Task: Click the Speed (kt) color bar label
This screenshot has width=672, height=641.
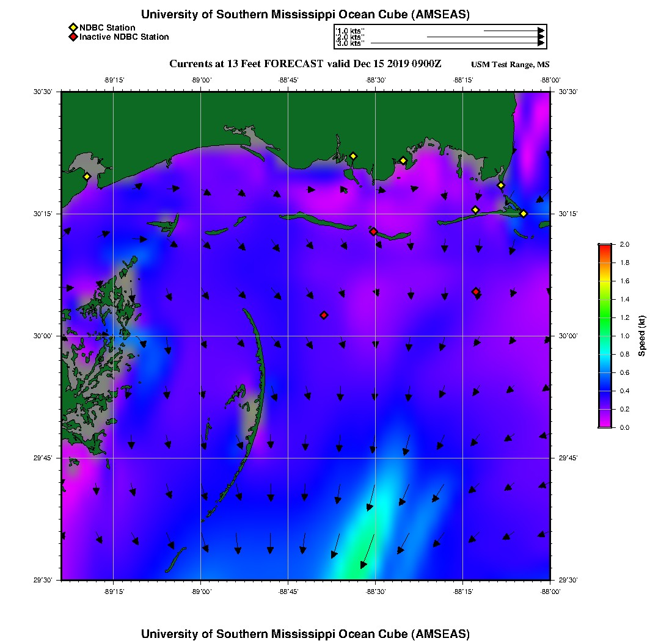Action: coord(642,336)
